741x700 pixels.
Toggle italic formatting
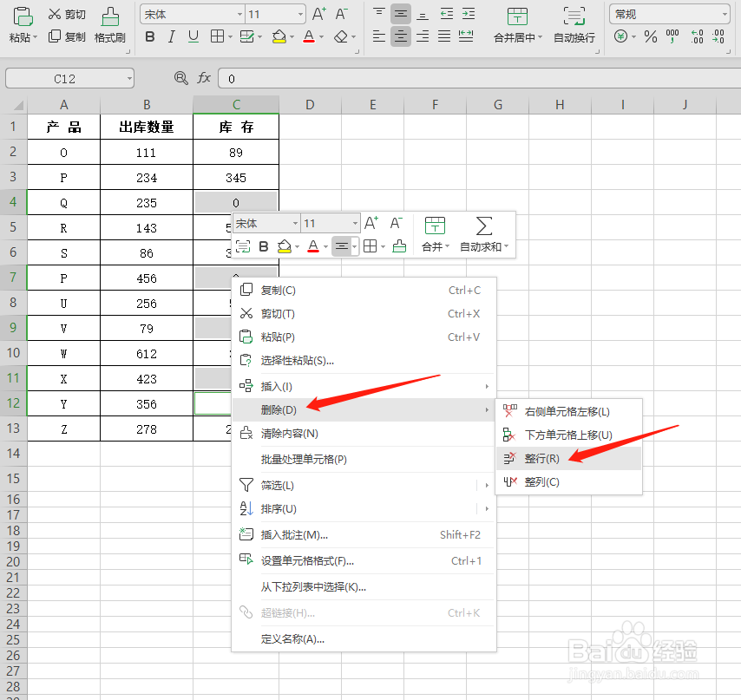170,37
